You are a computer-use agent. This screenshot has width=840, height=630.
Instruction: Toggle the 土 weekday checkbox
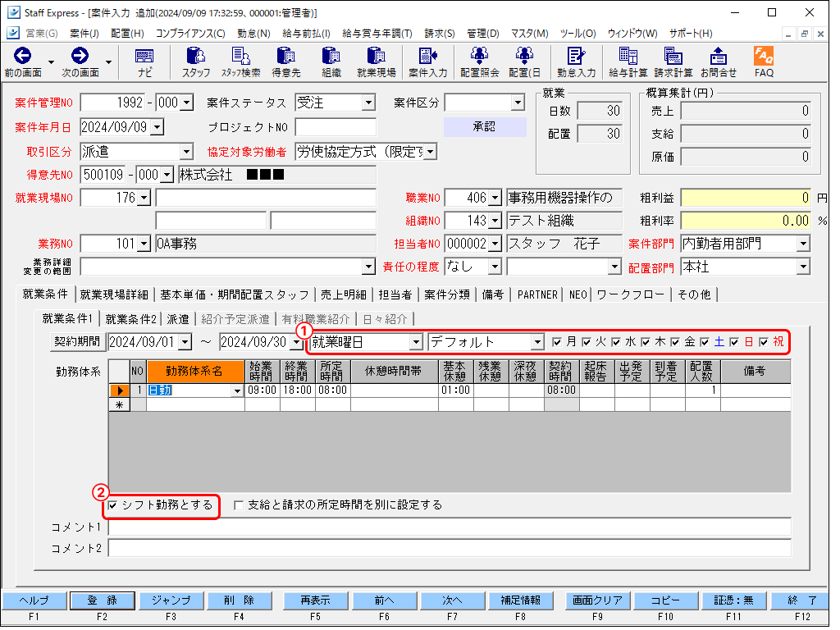705,342
